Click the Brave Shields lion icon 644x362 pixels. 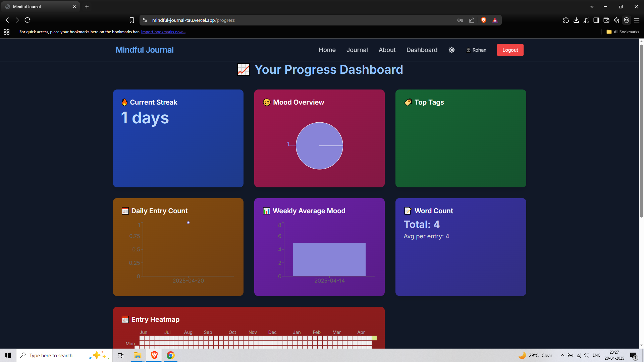click(484, 20)
